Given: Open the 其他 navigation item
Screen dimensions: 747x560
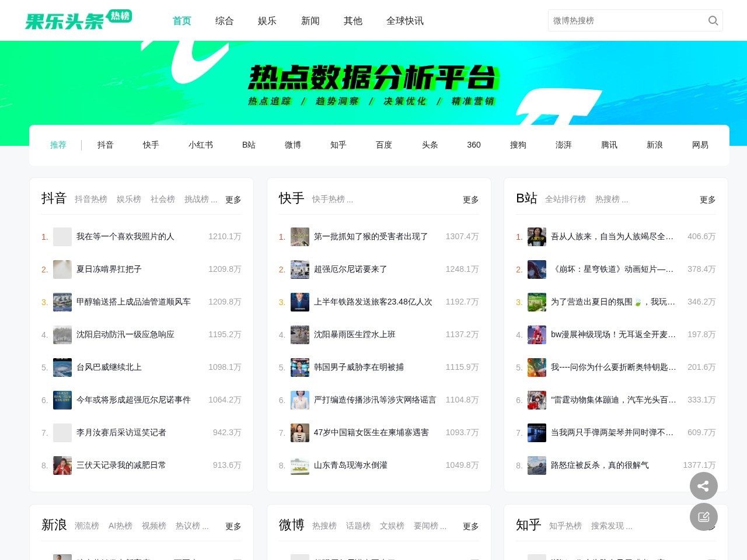Looking at the screenshot, I should (352, 21).
